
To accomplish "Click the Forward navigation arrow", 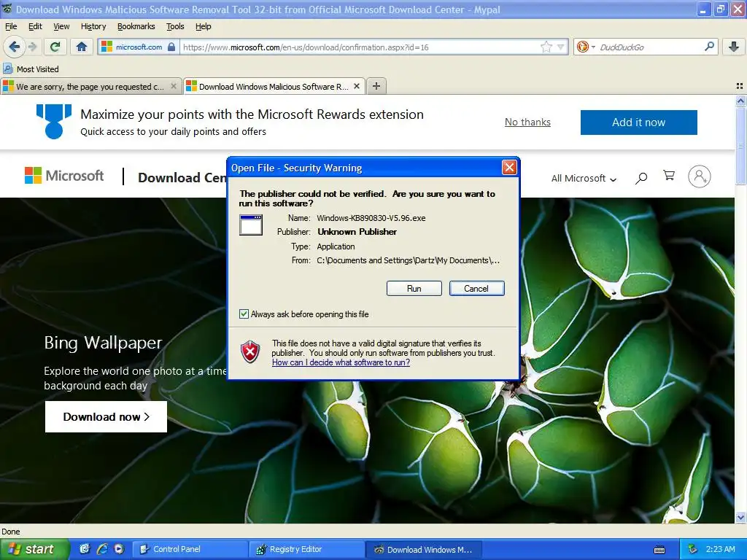I will 32,47.
